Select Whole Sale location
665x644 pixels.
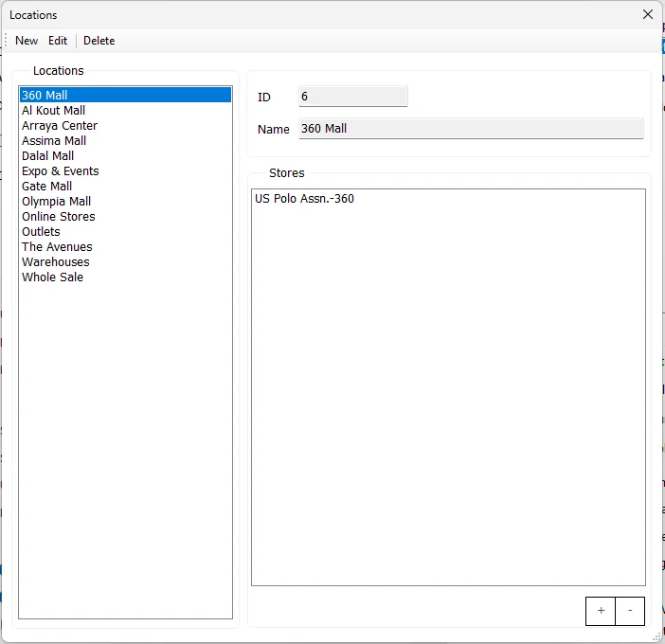126,277
